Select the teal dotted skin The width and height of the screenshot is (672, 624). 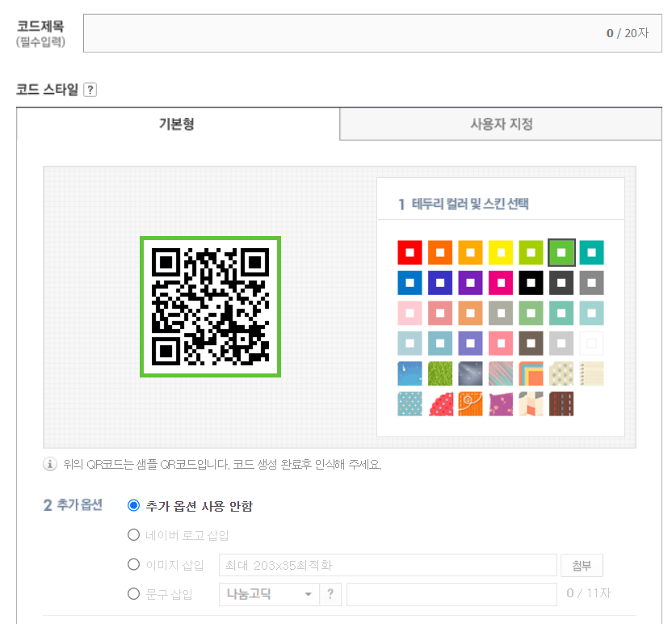(409, 404)
